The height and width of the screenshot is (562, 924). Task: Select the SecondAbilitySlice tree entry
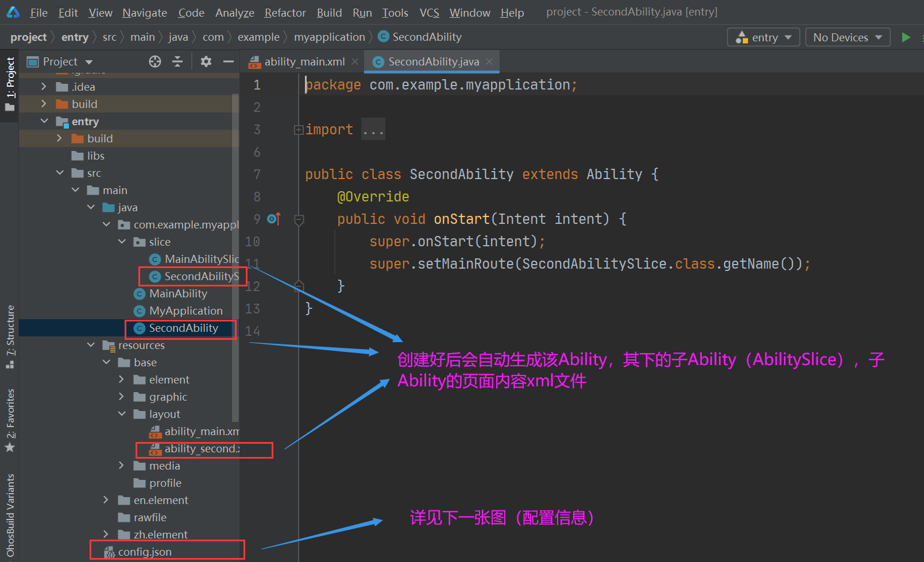click(x=202, y=276)
